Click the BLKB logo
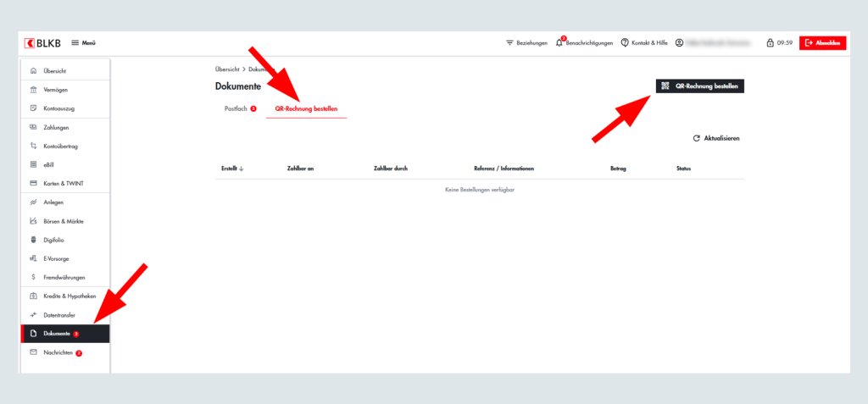Screen dimensions: 868x404 click(42, 43)
